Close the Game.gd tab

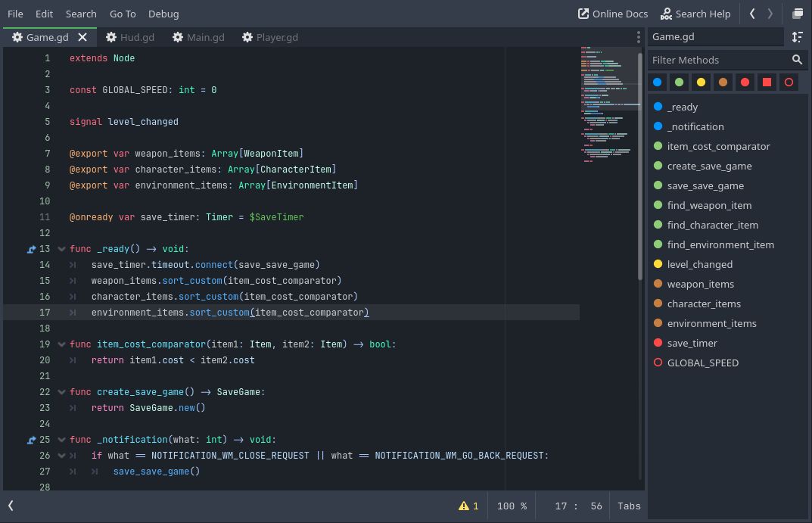(x=82, y=37)
